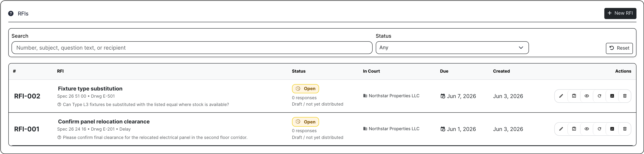Click the calendar icon beside Jun 7, 2026
644x154 pixels.
tap(443, 96)
